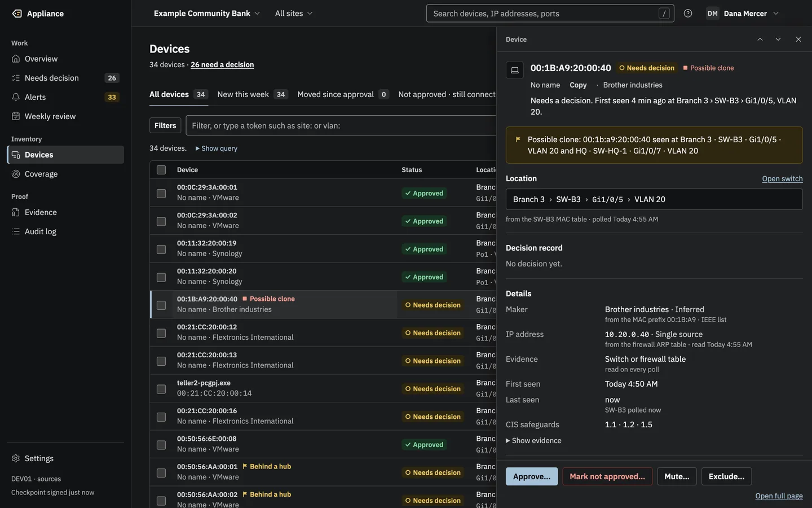812x508 pixels.
Task: Click Mark not approved... button
Action: pos(607,476)
